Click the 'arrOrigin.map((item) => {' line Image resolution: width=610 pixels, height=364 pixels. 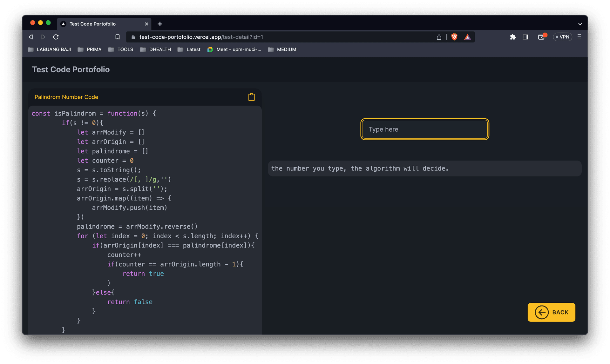click(x=124, y=198)
